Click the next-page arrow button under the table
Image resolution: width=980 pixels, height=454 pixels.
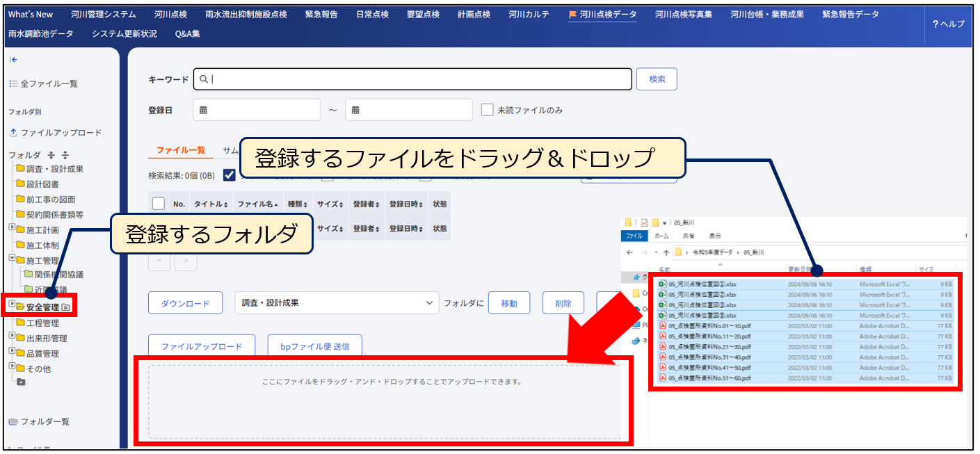click(186, 261)
